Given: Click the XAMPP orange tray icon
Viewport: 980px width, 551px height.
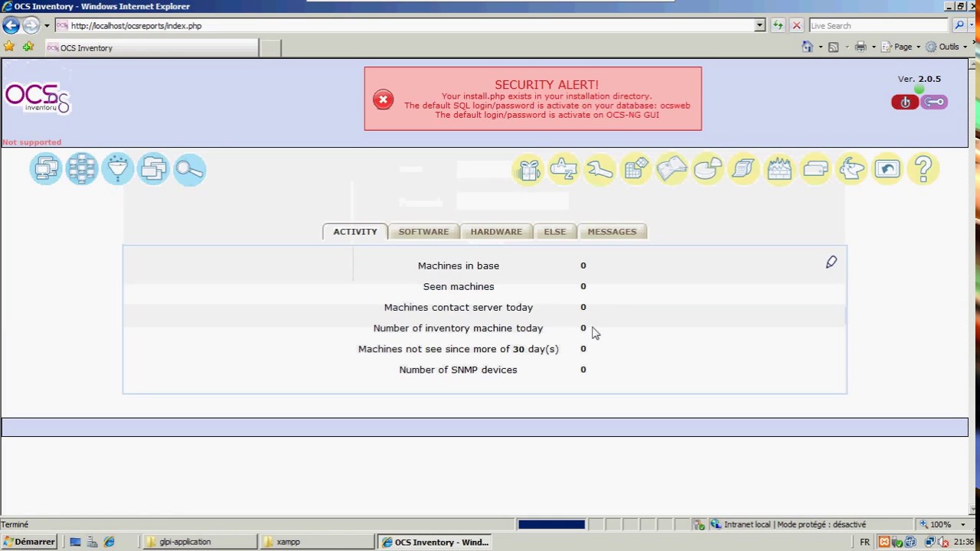Looking at the screenshot, I should tap(884, 542).
